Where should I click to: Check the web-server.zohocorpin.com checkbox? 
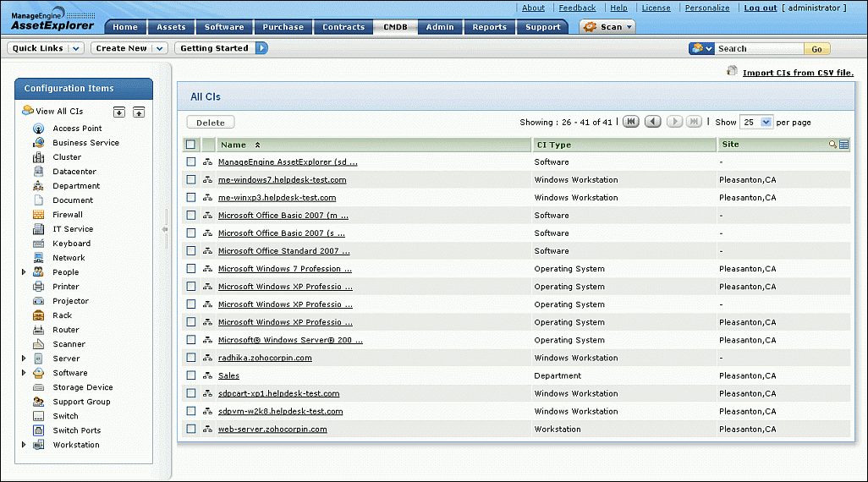(191, 429)
